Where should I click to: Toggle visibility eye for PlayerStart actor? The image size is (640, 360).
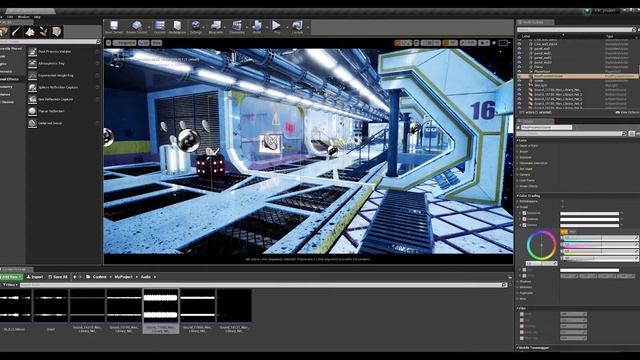pos(520,71)
